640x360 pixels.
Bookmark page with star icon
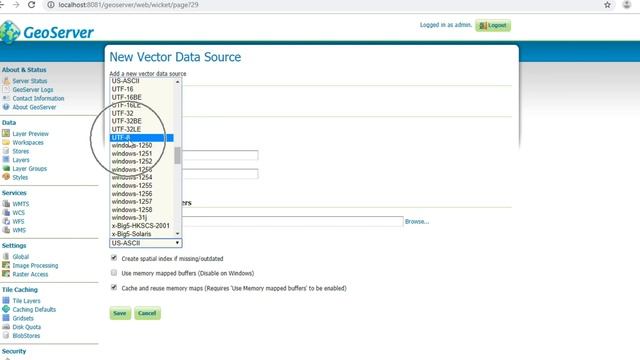(607, 5)
